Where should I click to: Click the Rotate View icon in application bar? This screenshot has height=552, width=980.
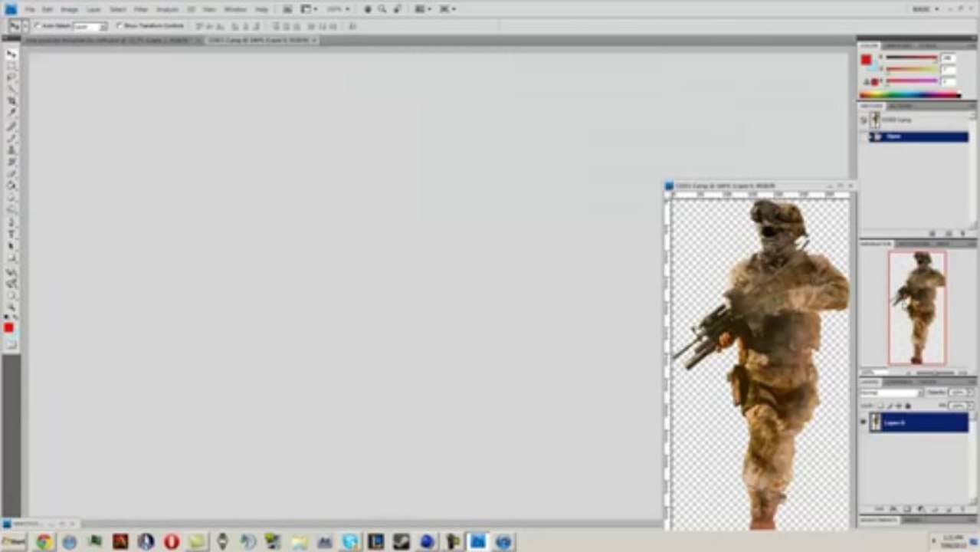[x=398, y=9]
